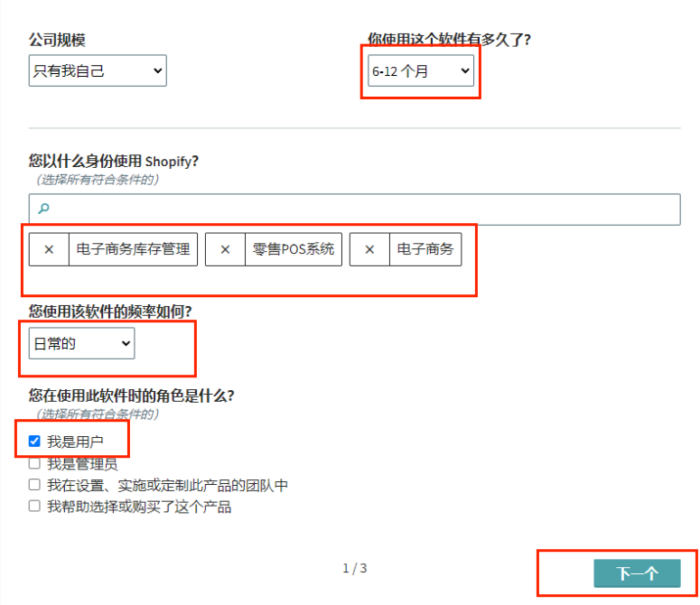Check the 我是管理员 checkbox
Image resolution: width=700 pixels, height=605 pixels.
34,463
